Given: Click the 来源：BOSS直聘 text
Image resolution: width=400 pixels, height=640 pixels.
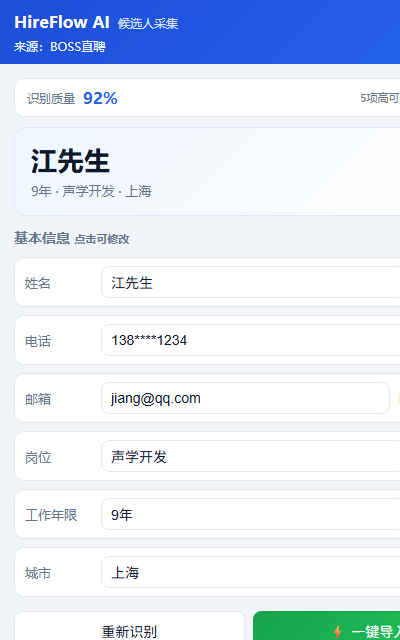Looking at the screenshot, I should pyautogui.click(x=60, y=47).
